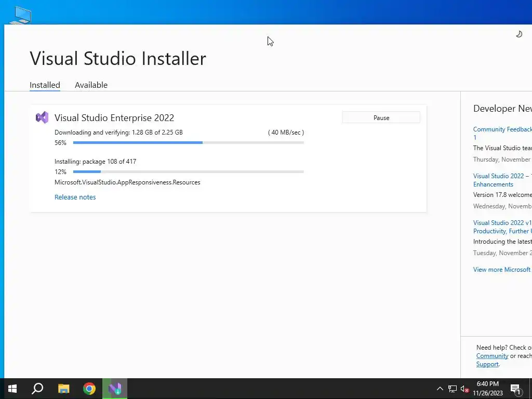This screenshot has width=532, height=399.
Task: Open the Community Feedback news article
Action: click(x=502, y=133)
